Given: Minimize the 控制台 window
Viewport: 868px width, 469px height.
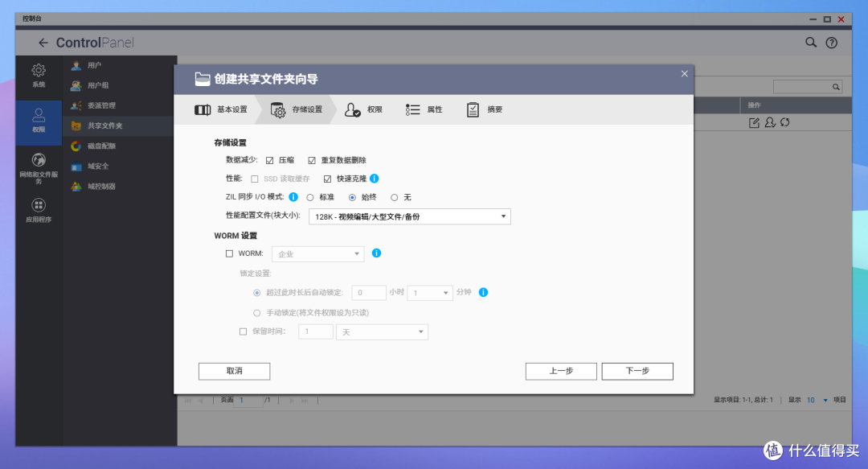Looking at the screenshot, I should [813, 19].
